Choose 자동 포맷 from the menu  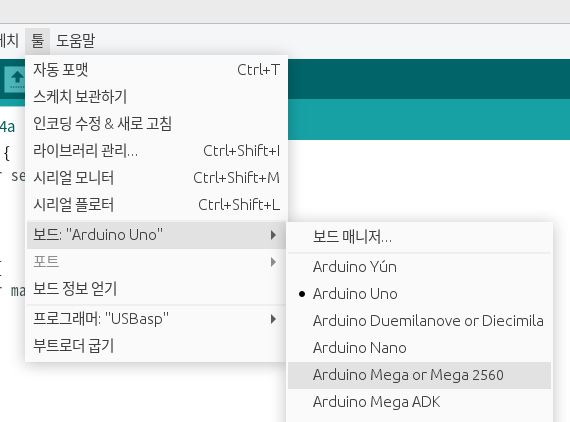point(156,69)
